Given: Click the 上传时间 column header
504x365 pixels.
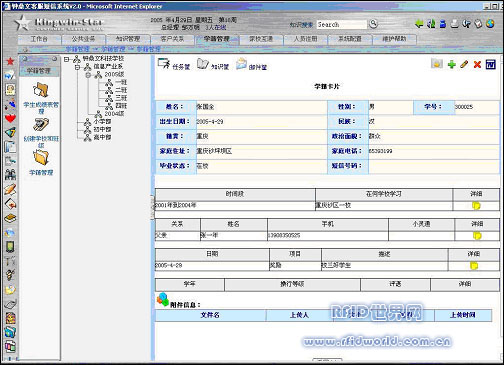Looking at the screenshot, I should [463, 315].
